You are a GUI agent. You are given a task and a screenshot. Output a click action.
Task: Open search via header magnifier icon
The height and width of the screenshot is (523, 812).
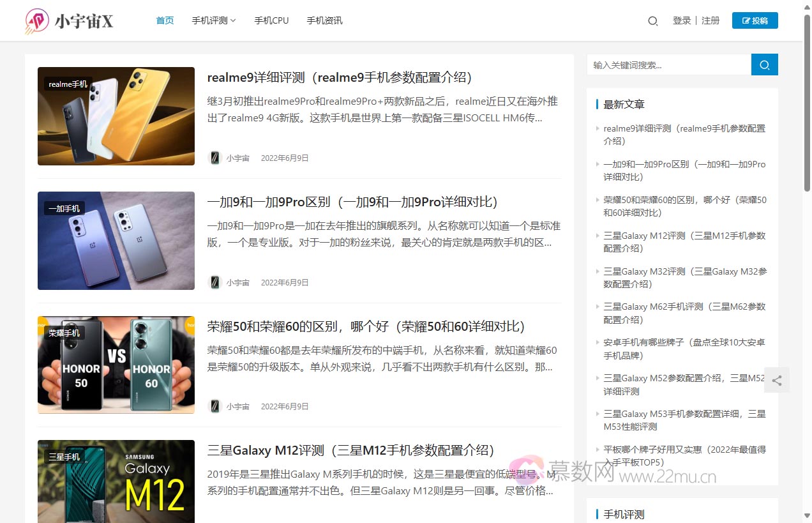pyautogui.click(x=652, y=21)
